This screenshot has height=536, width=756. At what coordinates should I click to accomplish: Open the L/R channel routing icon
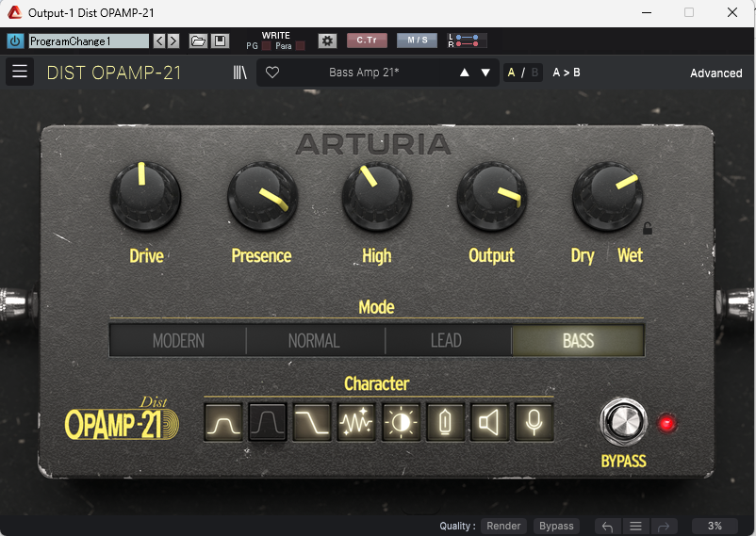coord(467,41)
